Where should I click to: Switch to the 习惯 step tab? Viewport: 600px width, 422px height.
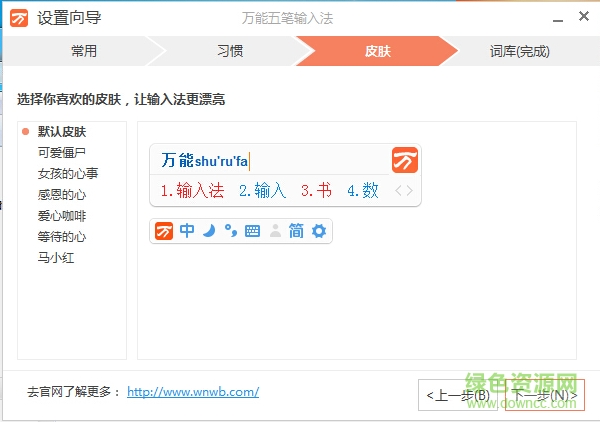230,51
